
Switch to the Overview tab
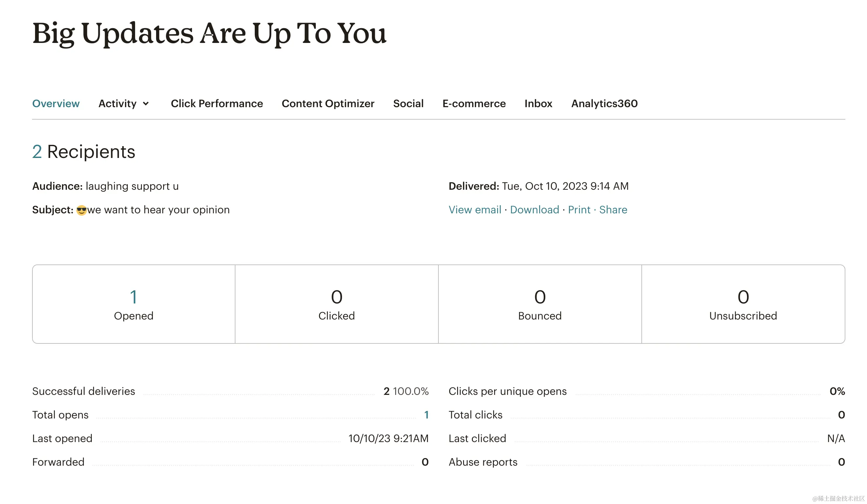coord(56,104)
